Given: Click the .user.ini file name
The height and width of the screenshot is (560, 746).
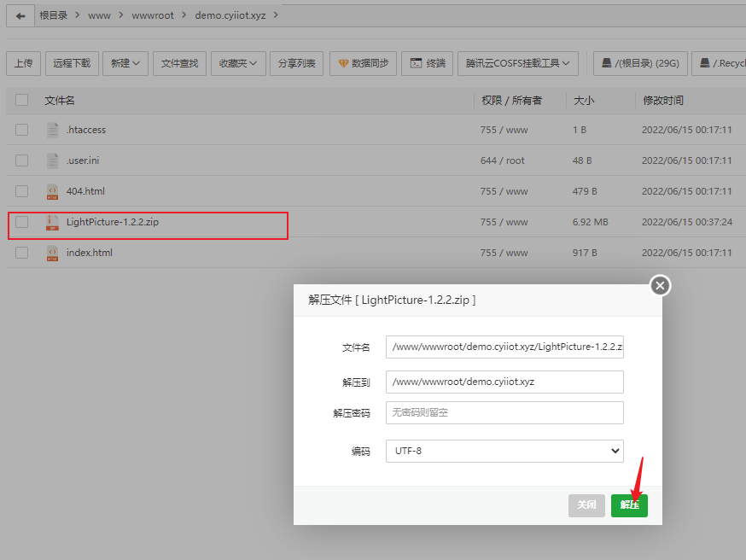Looking at the screenshot, I should tap(82, 160).
